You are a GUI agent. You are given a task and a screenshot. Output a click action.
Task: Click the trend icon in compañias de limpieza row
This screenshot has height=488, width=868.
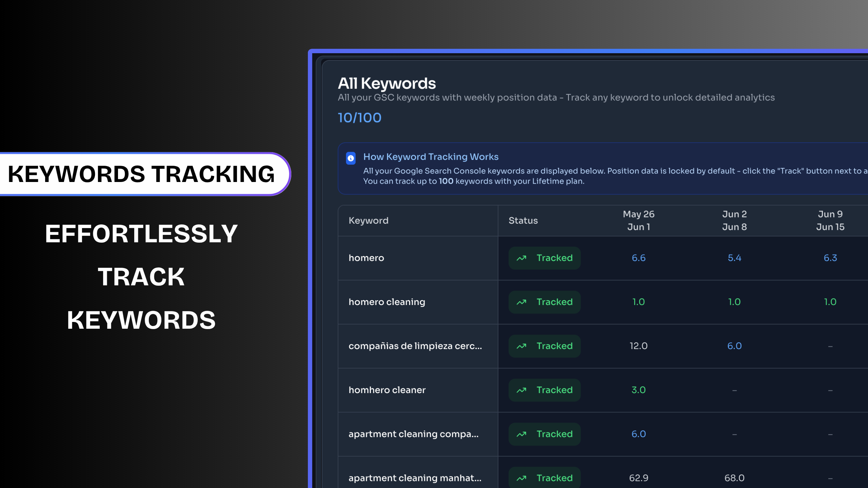521,346
